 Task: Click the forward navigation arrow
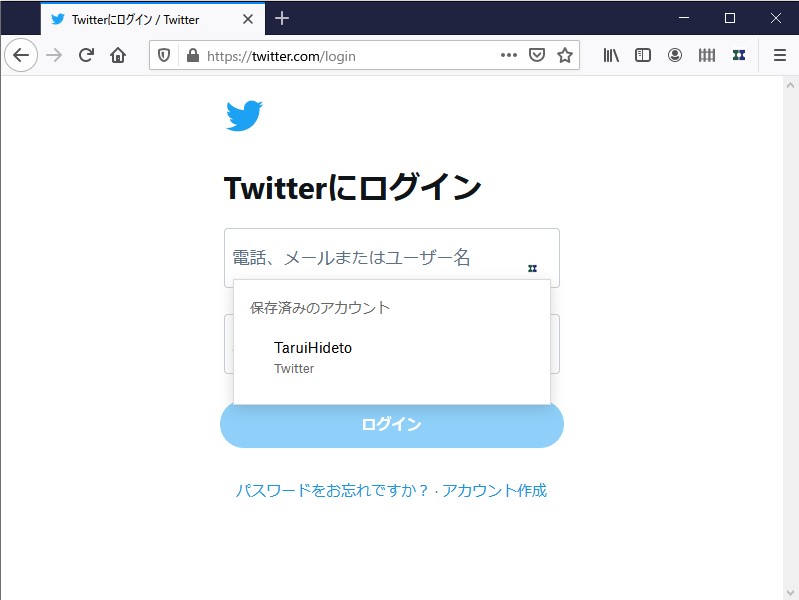(x=54, y=55)
